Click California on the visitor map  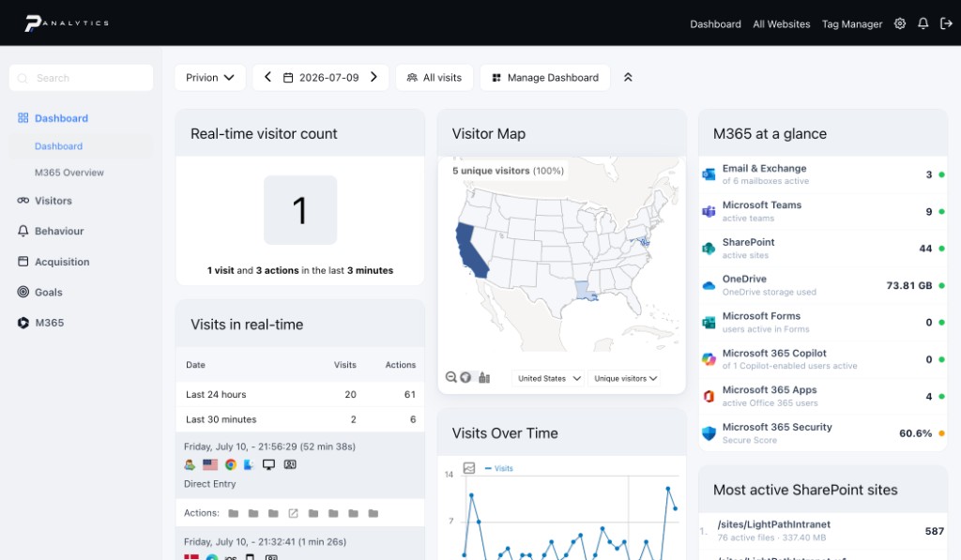[x=471, y=251]
